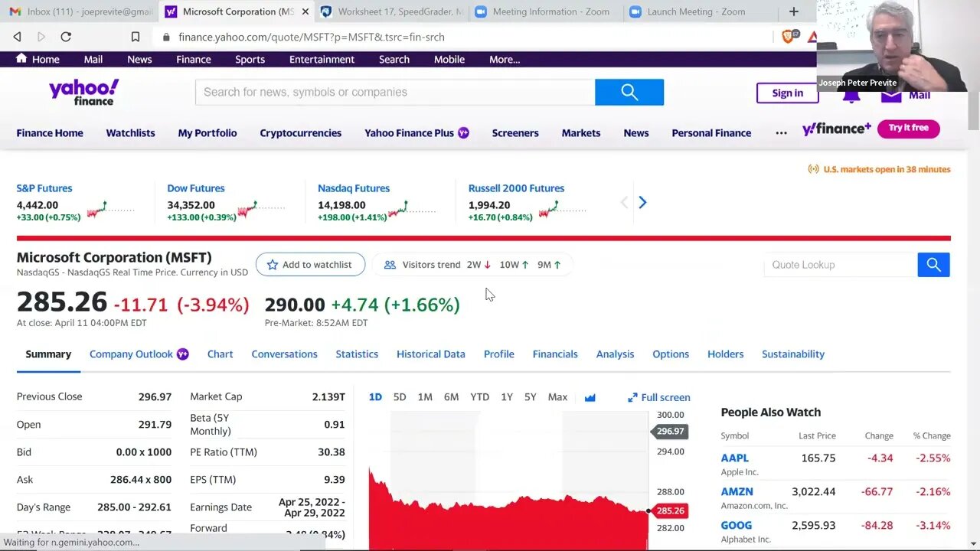Open the Sustainability tab

pyautogui.click(x=793, y=354)
